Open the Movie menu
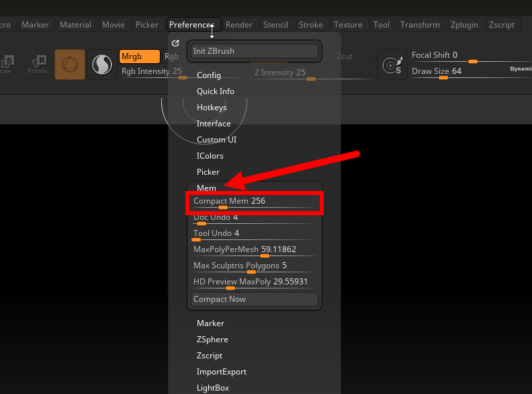Image resolution: width=532 pixels, height=394 pixels. click(114, 25)
